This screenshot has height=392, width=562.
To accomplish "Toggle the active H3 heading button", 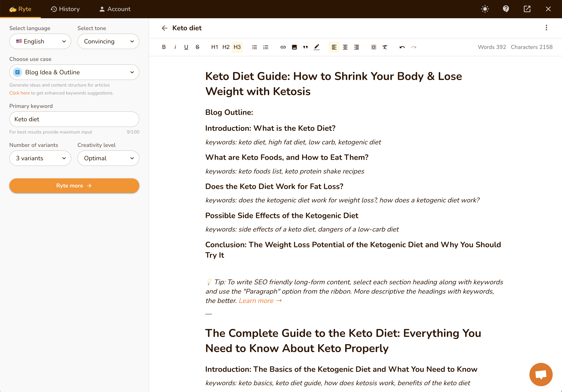I will click(237, 47).
